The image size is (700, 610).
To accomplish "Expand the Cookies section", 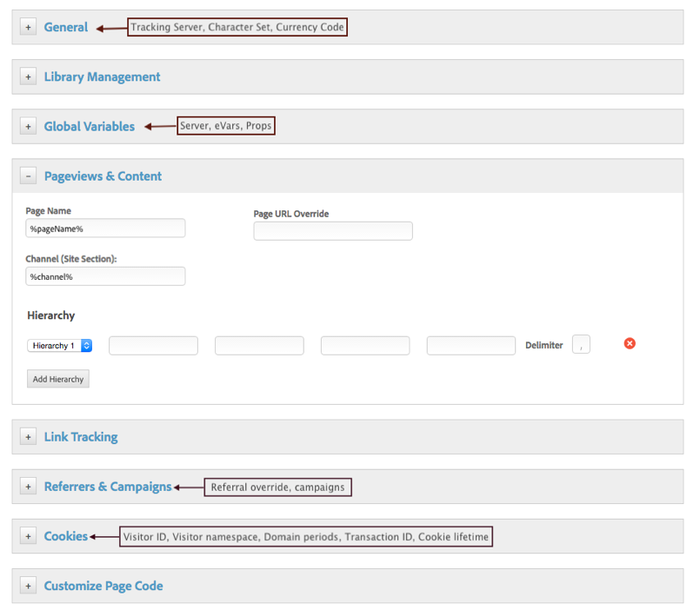I will (28, 536).
